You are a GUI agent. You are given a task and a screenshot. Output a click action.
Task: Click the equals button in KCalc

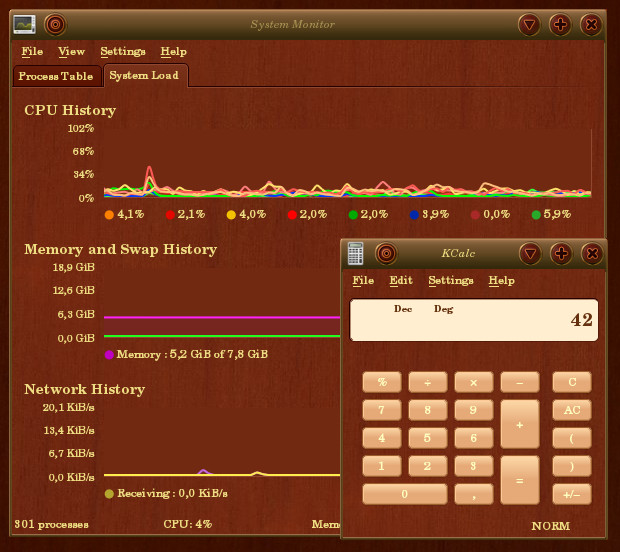click(520, 480)
